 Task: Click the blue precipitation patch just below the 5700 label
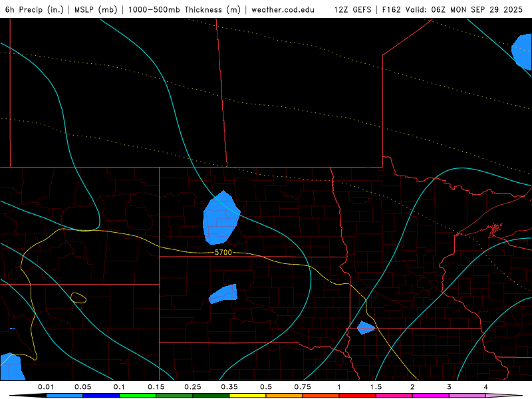(223, 294)
